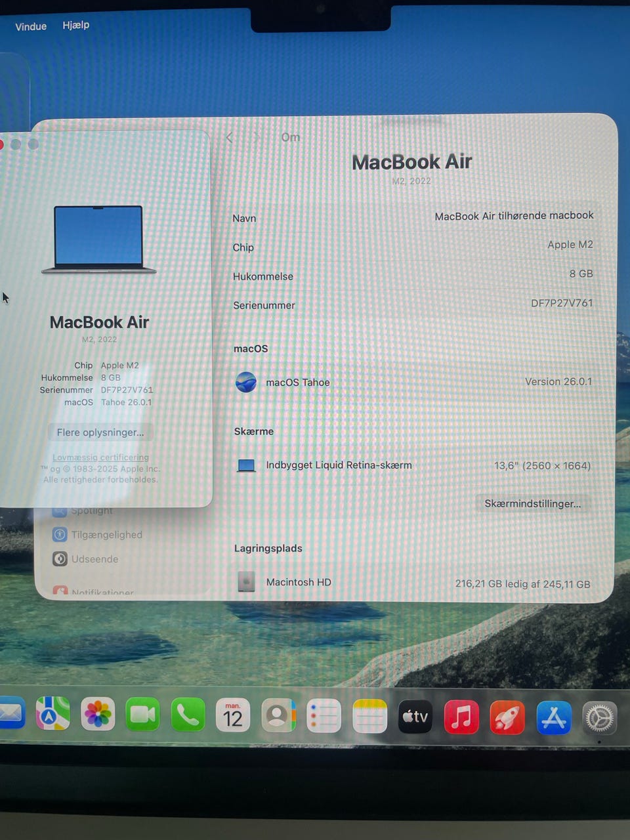Open Music from the Dock
Viewport: 630px width, 840px height.
click(x=461, y=717)
